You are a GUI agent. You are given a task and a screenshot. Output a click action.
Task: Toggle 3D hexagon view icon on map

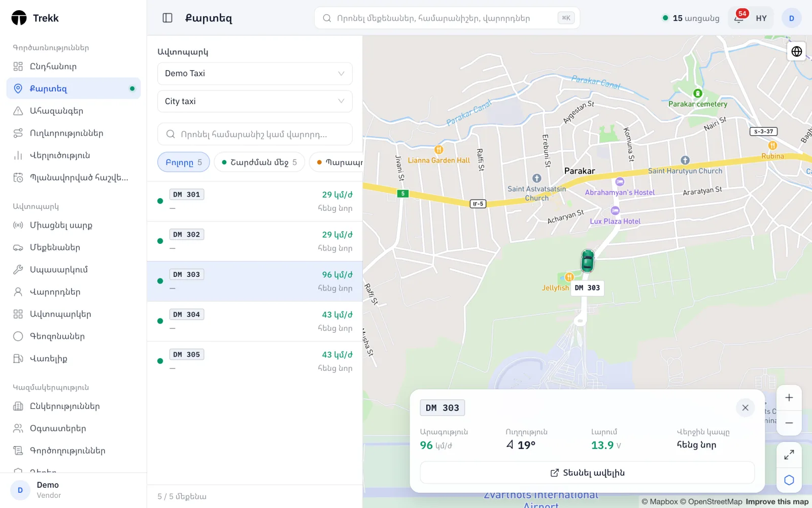[x=789, y=480]
